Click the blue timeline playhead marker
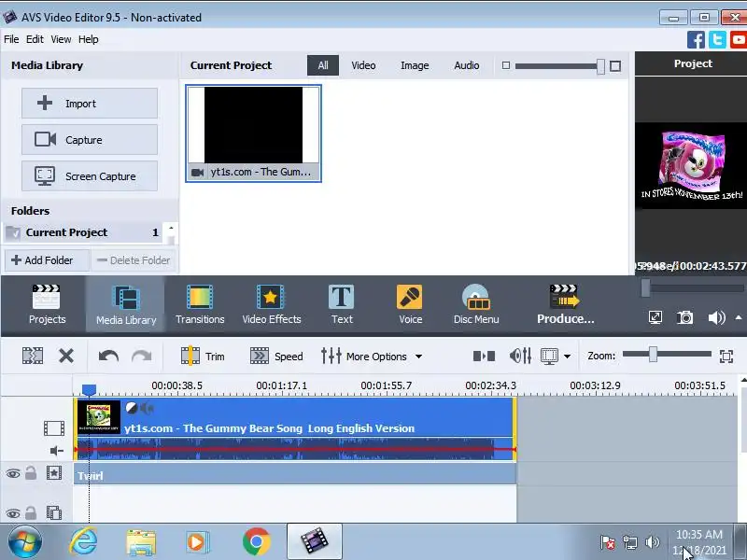The image size is (747, 560). pyautogui.click(x=89, y=390)
